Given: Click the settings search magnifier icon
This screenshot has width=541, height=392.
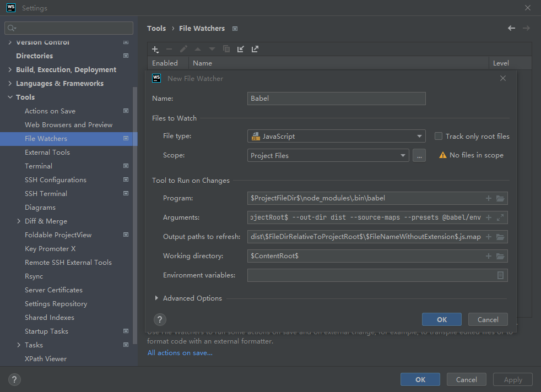Looking at the screenshot, I should pyautogui.click(x=12, y=28).
